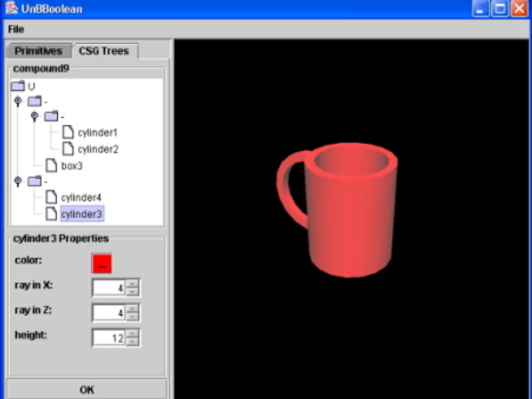Click the UnBBoolean application icon in title bar
The height and width of the screenshot is (399, 532).
pos(12,8)
